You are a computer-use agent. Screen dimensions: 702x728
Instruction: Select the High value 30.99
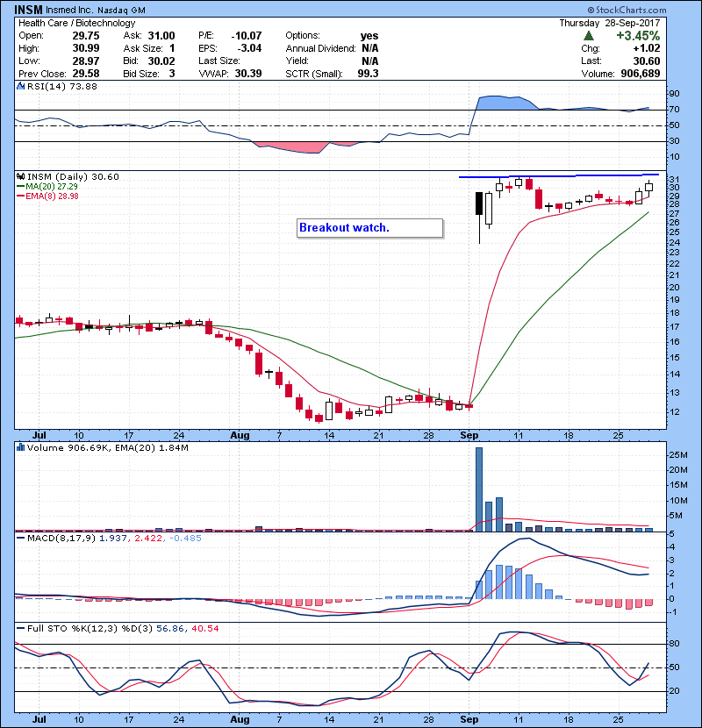pyautogui.click(x=86, y=48)
